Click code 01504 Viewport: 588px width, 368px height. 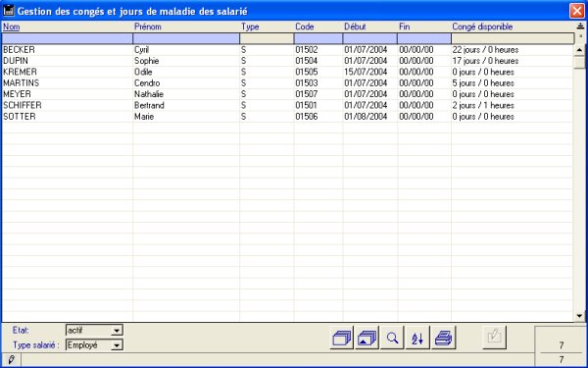(x=307, y=61)
